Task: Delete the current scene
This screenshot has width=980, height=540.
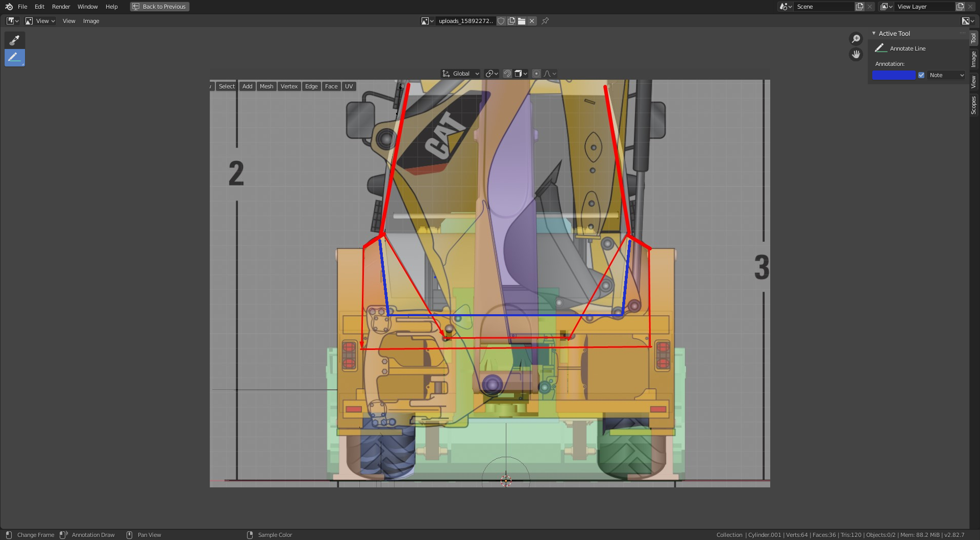Action: click(x=870, y=7)
